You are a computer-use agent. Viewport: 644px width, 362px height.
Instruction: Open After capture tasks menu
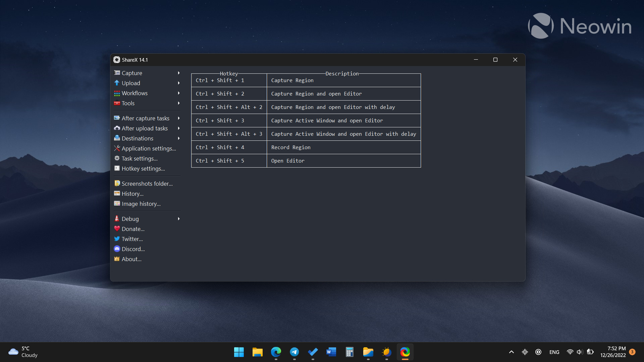coord(147,118)
